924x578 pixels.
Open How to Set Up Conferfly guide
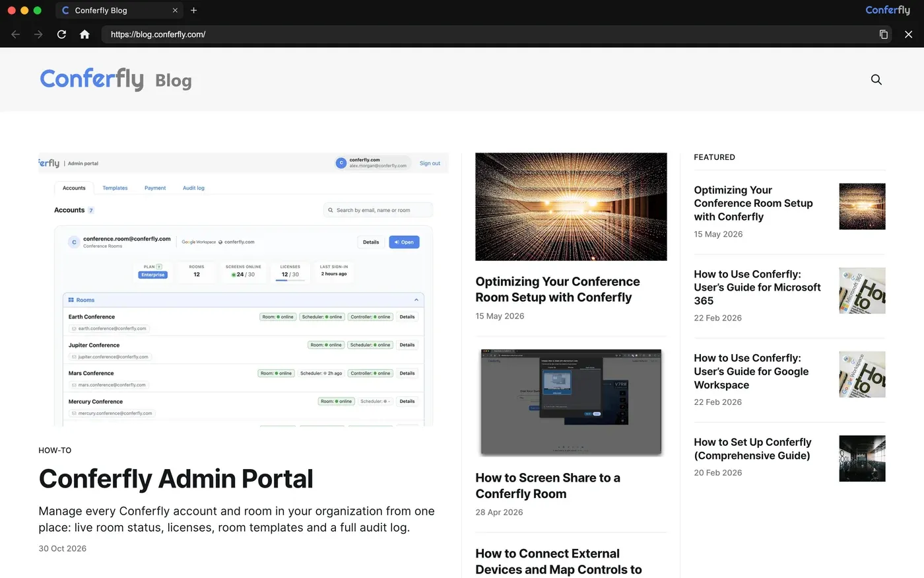(752, 449)
